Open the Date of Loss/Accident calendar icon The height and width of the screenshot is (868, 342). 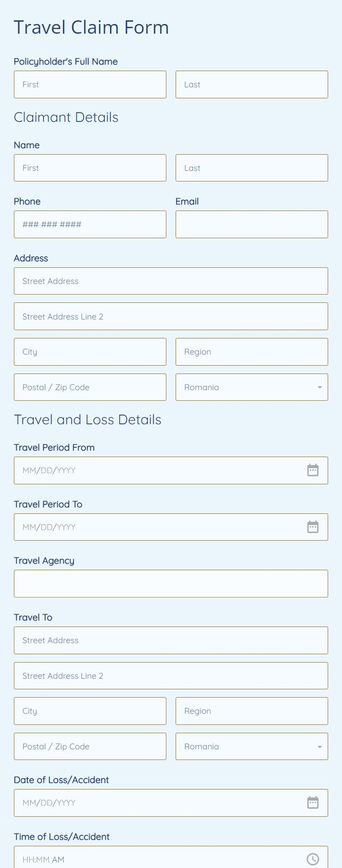click(313, 802)
